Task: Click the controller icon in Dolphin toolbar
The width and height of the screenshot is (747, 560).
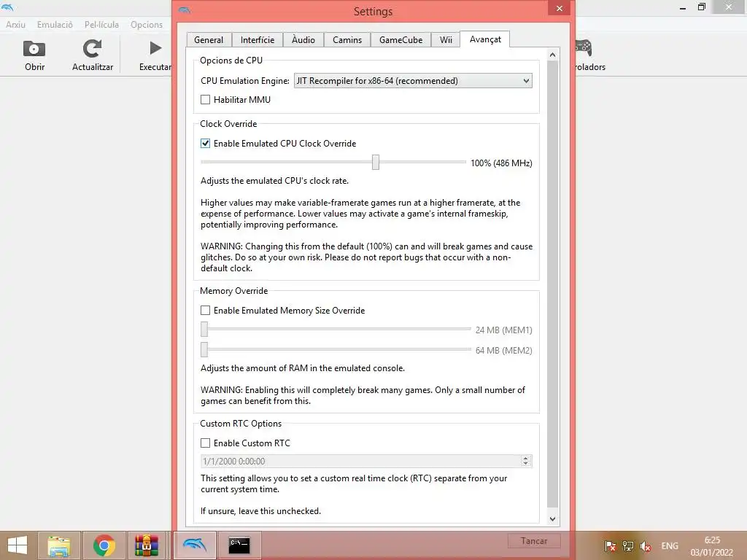Action: 583,47
